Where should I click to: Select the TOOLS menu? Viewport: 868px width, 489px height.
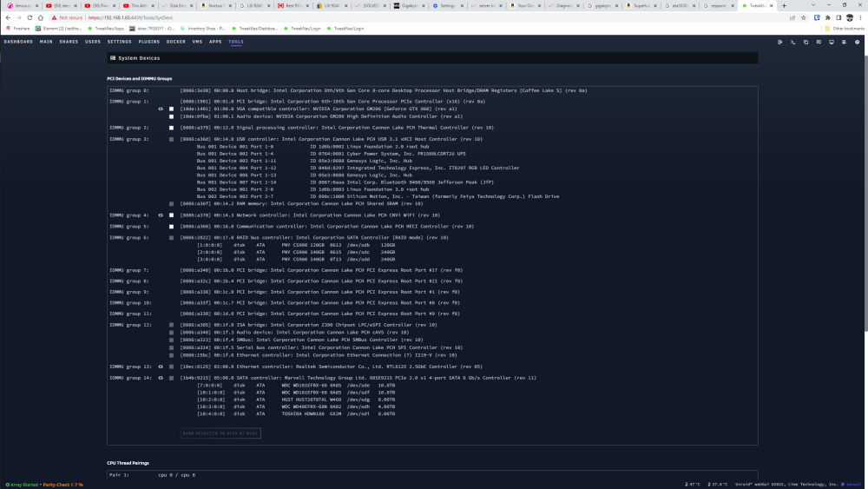tap(236, 42)
